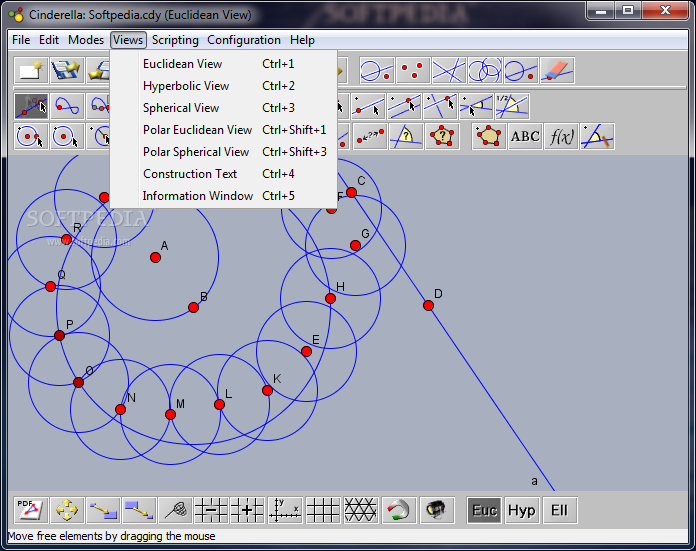Open the Scripting menu
This screenshot has height=551, width=696.
tap(175, 40)
